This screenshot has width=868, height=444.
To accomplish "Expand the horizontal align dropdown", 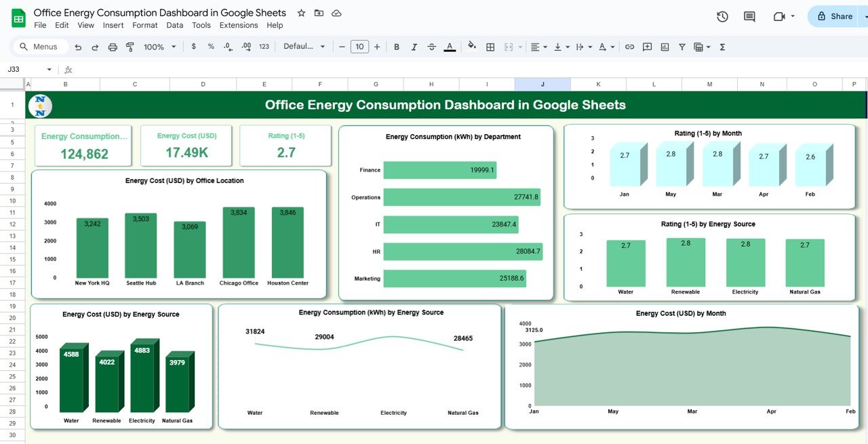I will [538, 47].
